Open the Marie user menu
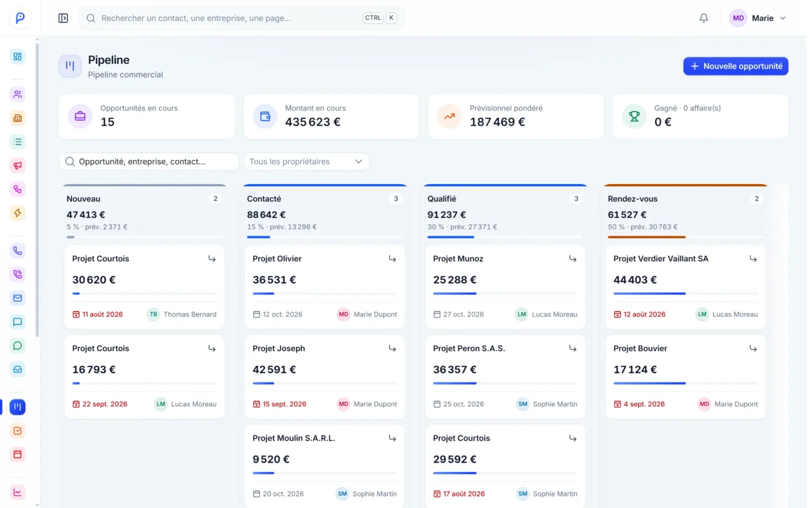This screenshot has height=508, width=812. (758, 18)
